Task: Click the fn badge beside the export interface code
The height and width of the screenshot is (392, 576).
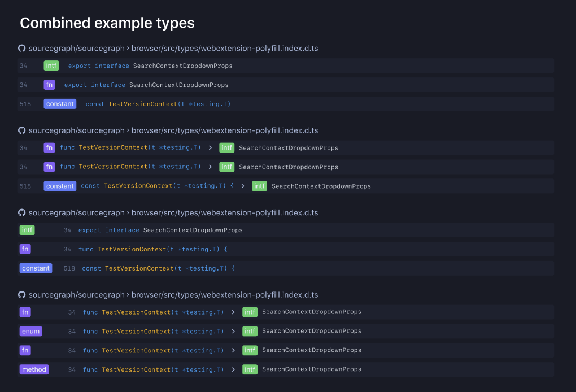Action: pyautogui.click(x=49, y=85)
